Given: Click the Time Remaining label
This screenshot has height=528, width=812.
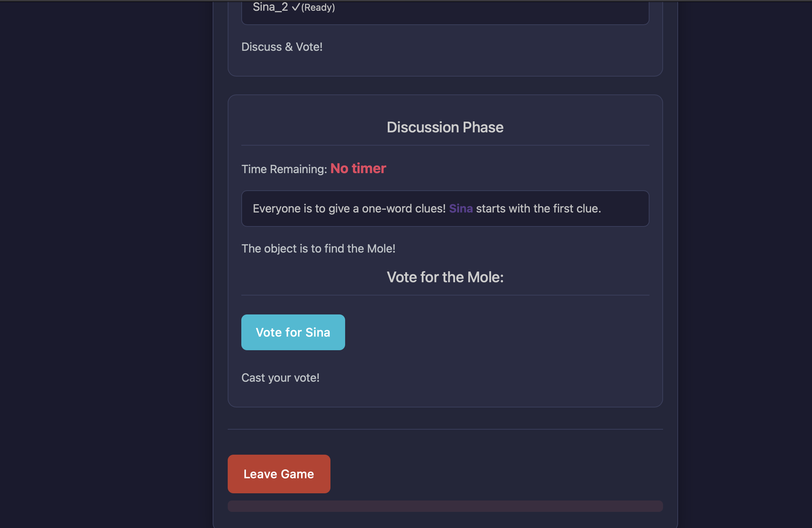Looking at the screenshot, I should [x=284, y=169].
